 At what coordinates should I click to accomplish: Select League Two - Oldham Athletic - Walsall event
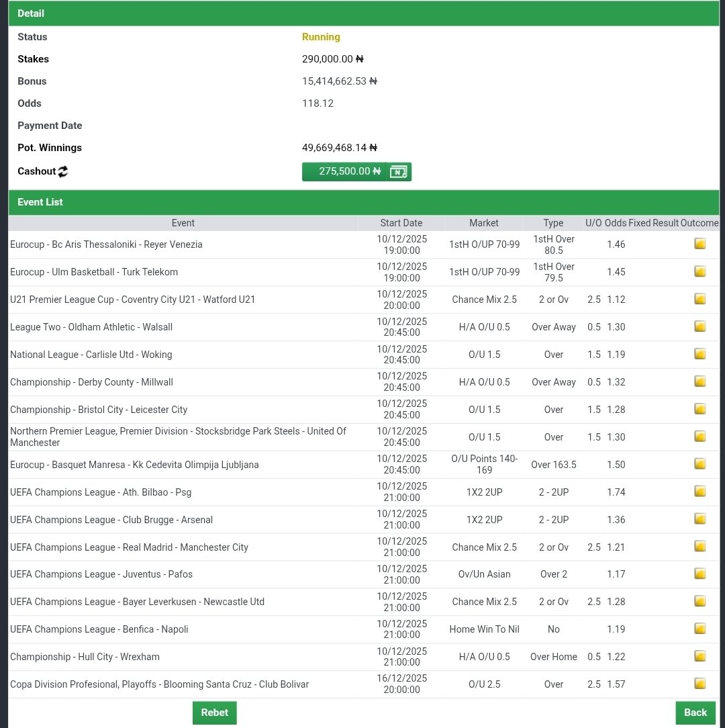[91, 327]
